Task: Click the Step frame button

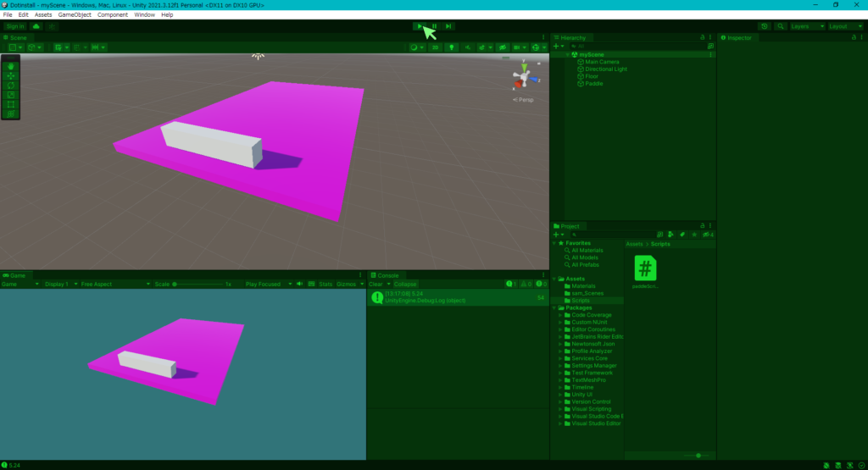Action: click(448, 26)
